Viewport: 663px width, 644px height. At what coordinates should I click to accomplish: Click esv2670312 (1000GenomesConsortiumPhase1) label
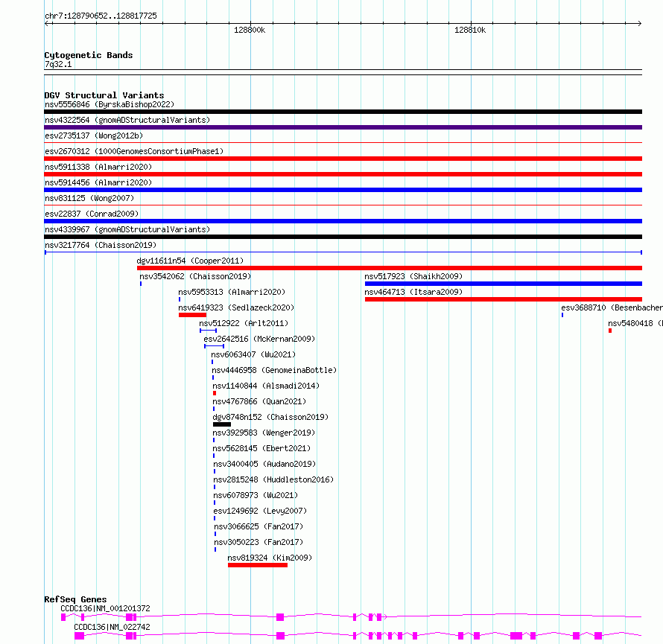point(134,151)
